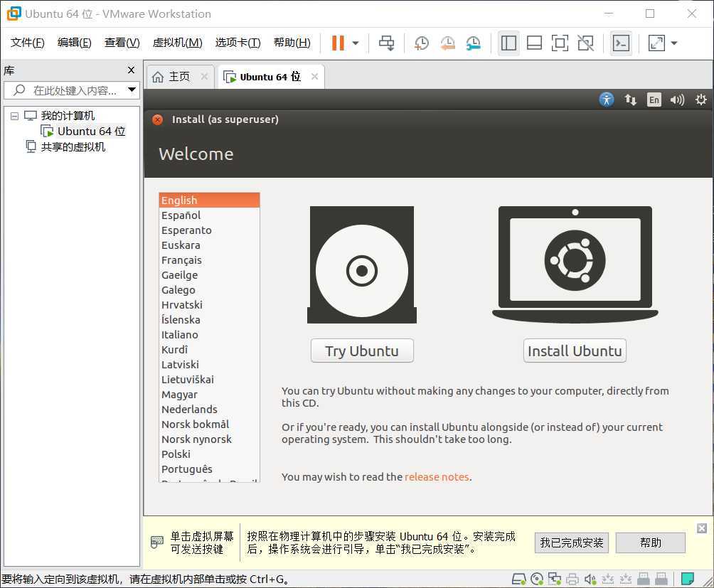The height and width of the screenshot is (588, 714).
Task: Click the Try Ubuntu button
Action: [362, 351]
